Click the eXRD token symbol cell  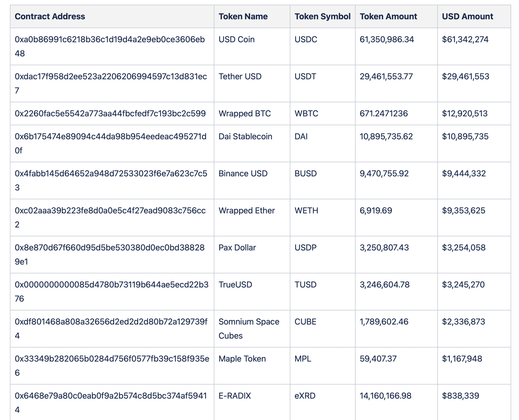tap(305, 396)
